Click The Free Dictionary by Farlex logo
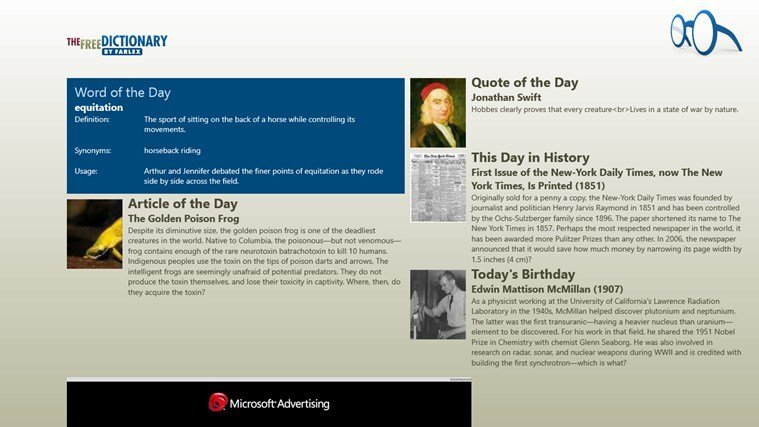 point(117,45)
